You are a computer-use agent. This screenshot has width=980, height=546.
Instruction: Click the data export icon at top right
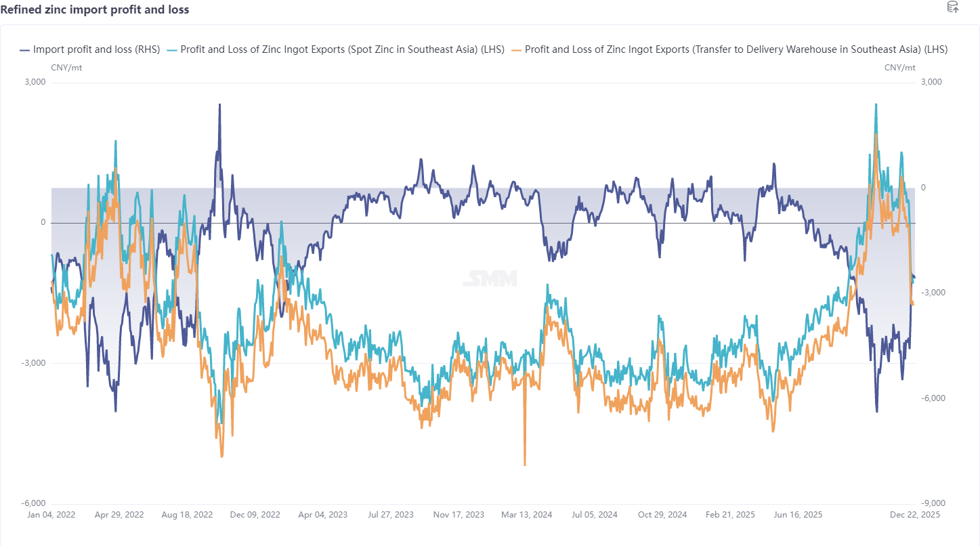953,7
